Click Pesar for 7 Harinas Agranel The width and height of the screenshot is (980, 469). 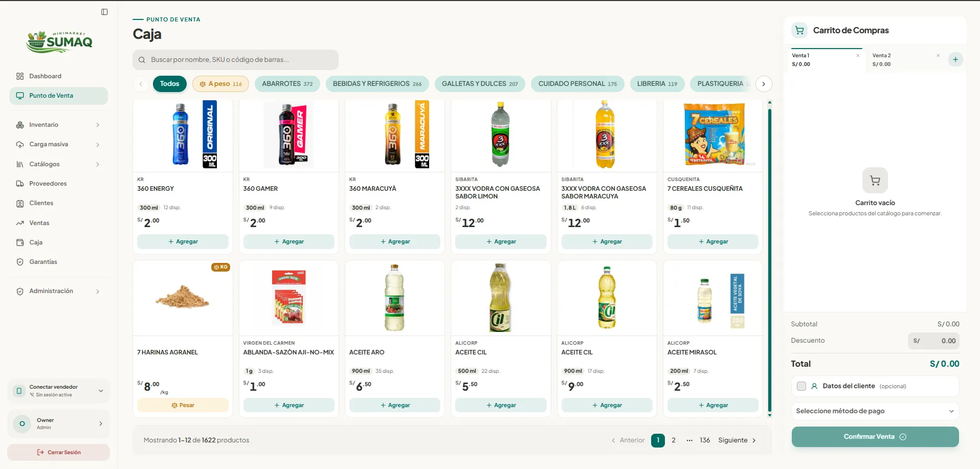tap(183, 405)
